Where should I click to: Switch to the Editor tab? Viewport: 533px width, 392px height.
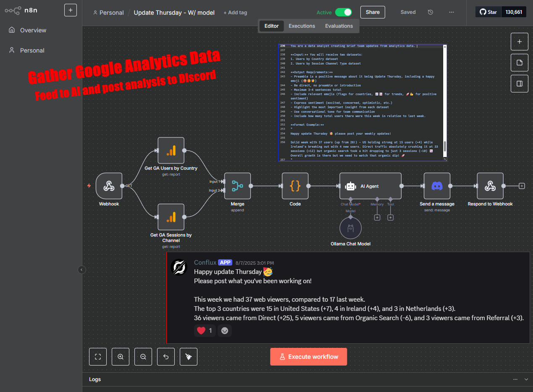(x=271, y=26)
